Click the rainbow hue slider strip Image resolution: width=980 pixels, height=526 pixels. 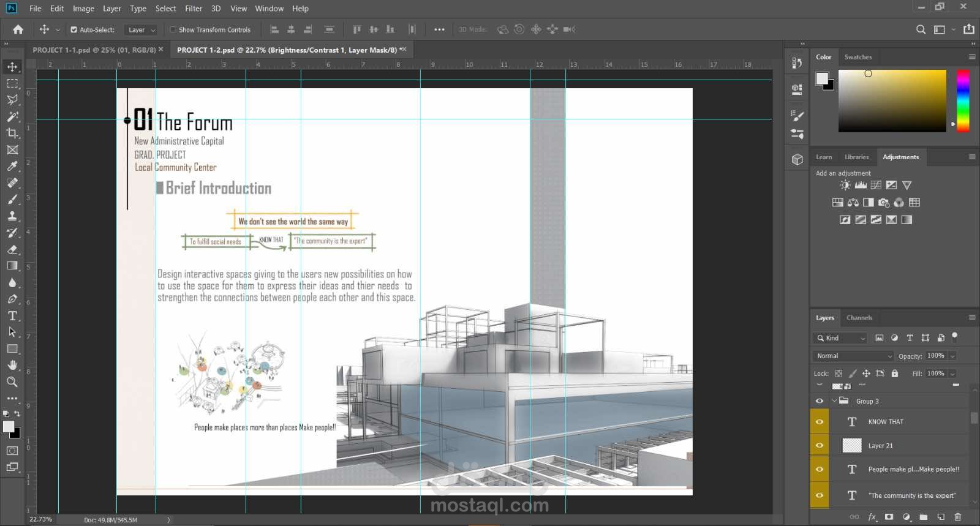click(963, 100)
